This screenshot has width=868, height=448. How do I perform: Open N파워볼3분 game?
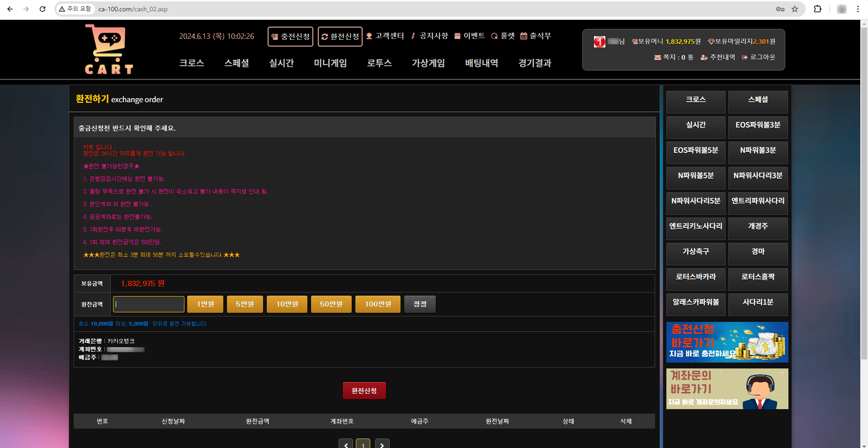tap(758, 152)
